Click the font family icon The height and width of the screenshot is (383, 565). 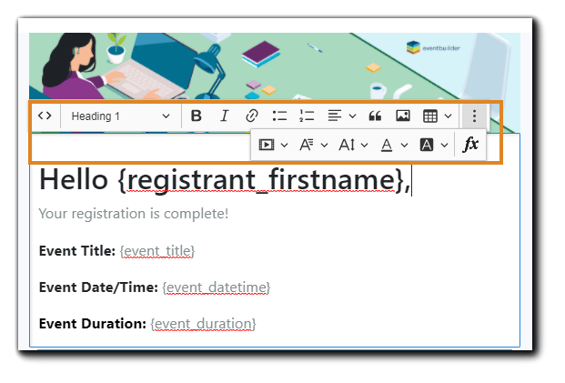pos(306,145)
